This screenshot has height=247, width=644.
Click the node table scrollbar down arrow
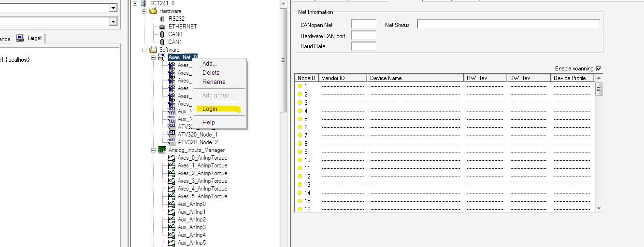(599, 208)
